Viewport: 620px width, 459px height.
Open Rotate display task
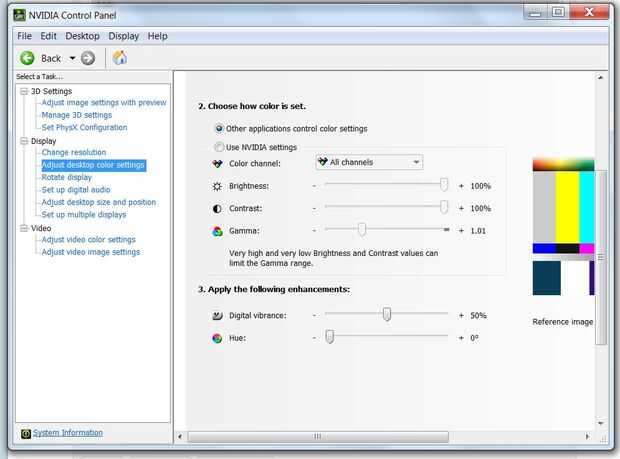click(x=66, y=177)
